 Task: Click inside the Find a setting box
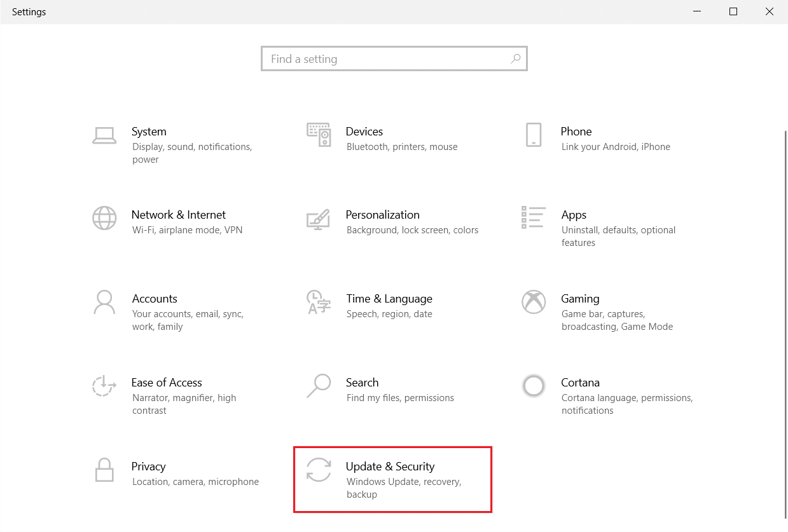(x=382, y=58)
